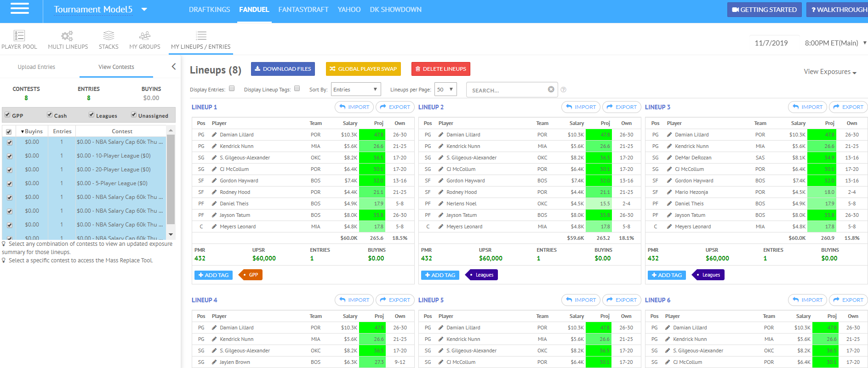Click pencil icon for Jaylen Brown in Lineup 4

pos(214,362)
